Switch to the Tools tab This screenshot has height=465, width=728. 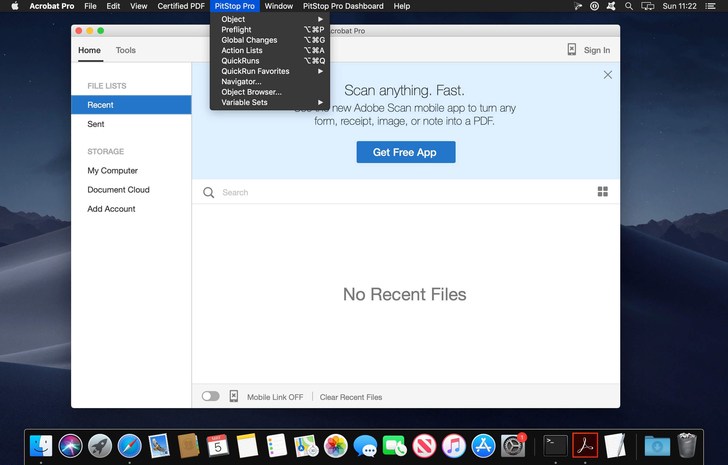(x=125, y=50)
